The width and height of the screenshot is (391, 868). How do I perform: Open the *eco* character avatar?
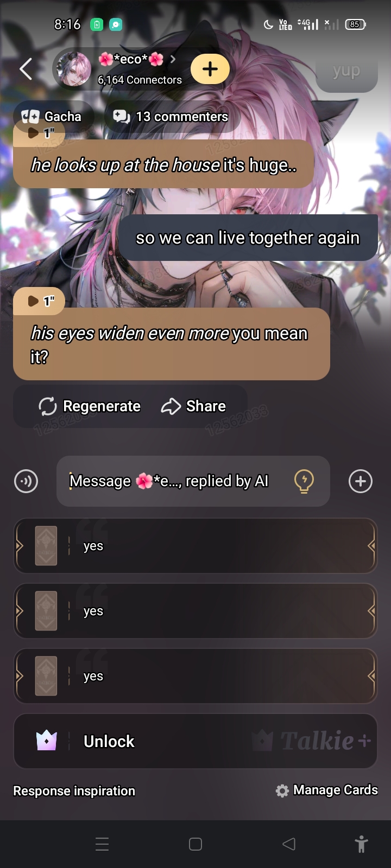pos(74,69)
